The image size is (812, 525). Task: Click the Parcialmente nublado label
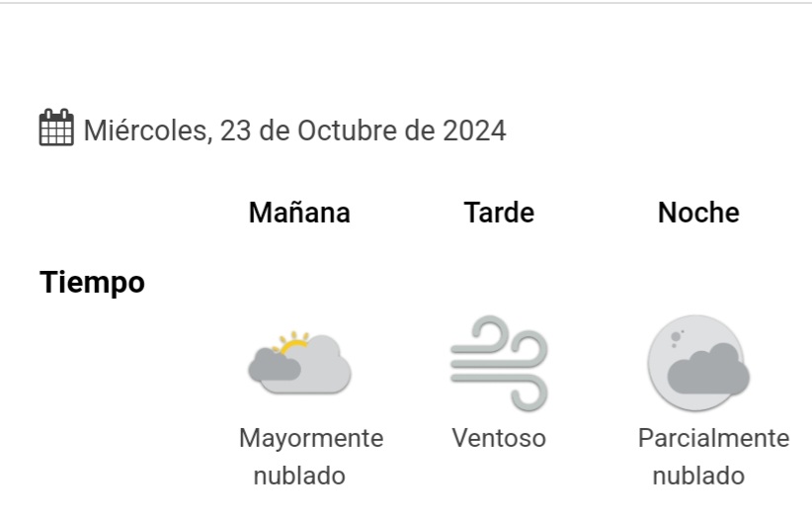(x=713, y=457)
